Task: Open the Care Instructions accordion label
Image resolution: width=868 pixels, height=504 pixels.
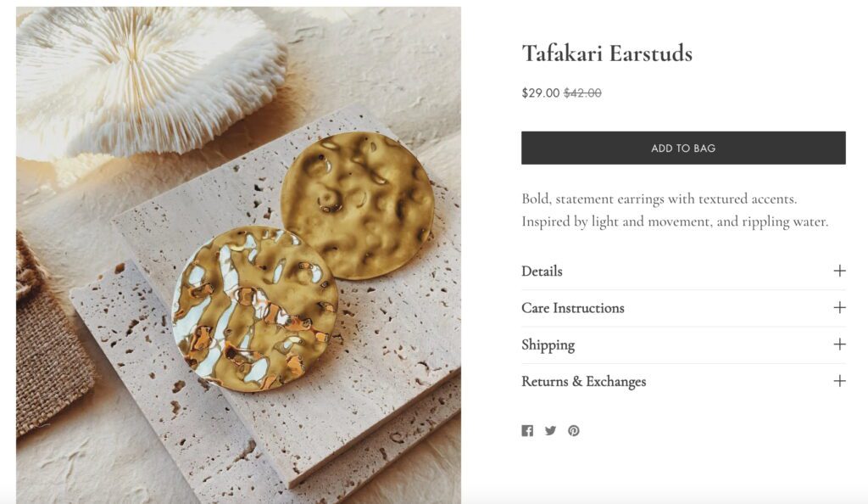Action: tap(573, 308)
